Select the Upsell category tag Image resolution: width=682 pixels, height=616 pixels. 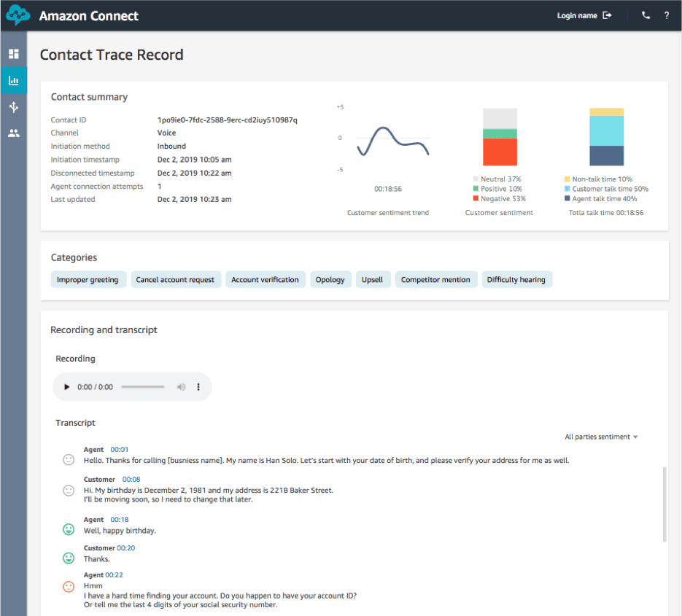tap(373, 279)
